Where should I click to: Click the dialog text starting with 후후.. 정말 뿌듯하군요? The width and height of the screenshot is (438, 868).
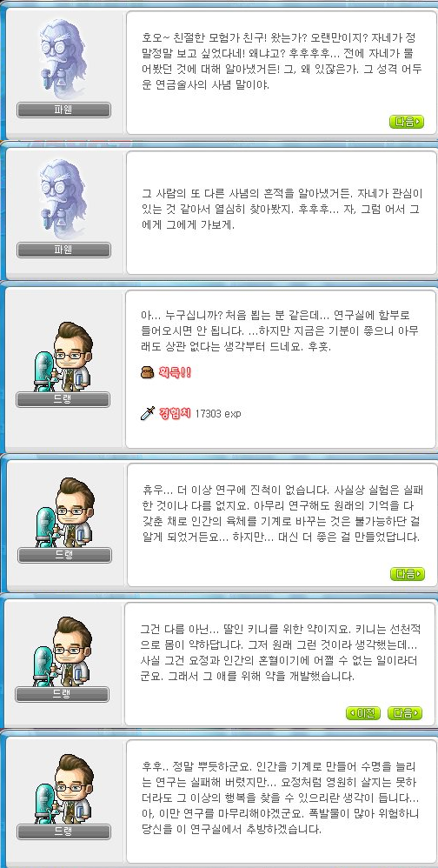pos(280,798)
